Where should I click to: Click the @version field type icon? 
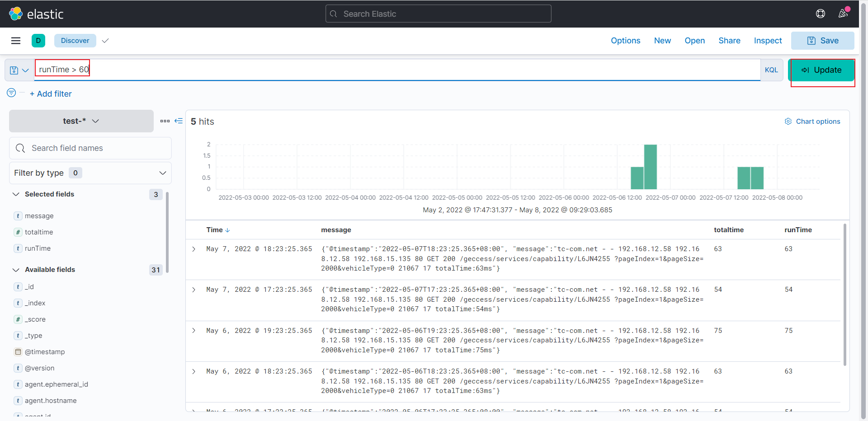(x=18, y=368)
